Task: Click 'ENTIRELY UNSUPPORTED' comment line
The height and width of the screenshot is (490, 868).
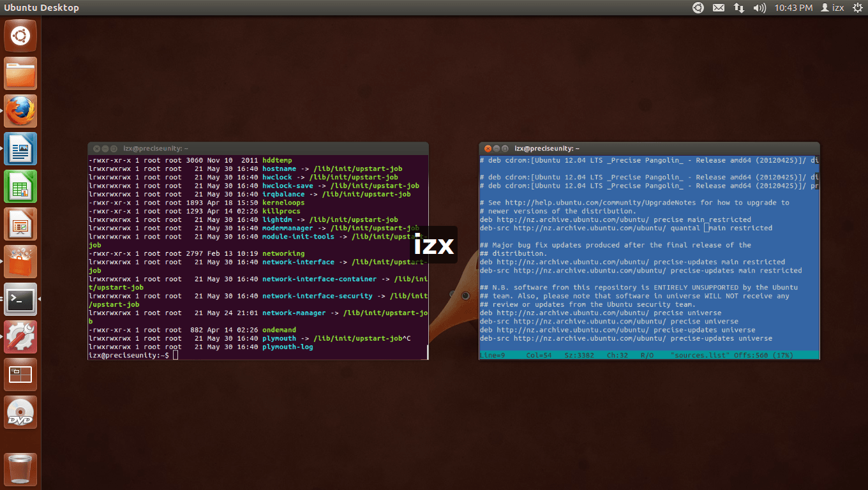Action: 639,287
